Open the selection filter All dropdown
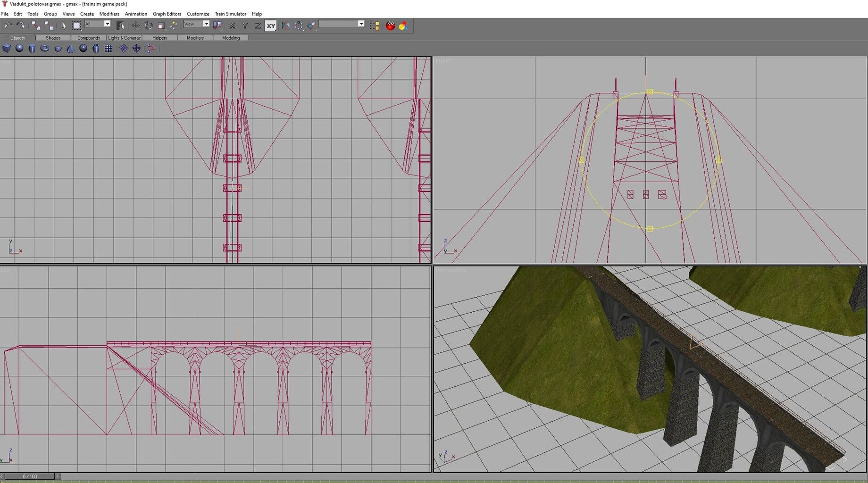Image resolution: width=868 pixels, height=483 pixels. pos(107,24)
